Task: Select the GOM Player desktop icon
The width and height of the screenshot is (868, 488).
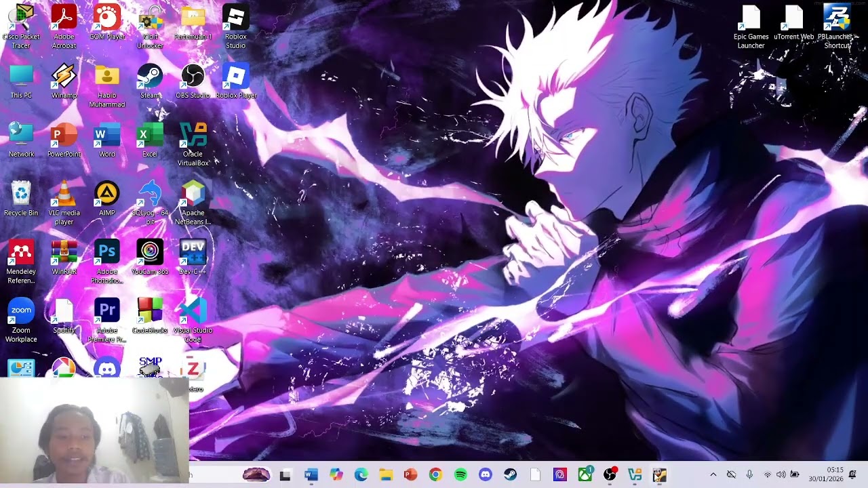Action: point(107,22)
